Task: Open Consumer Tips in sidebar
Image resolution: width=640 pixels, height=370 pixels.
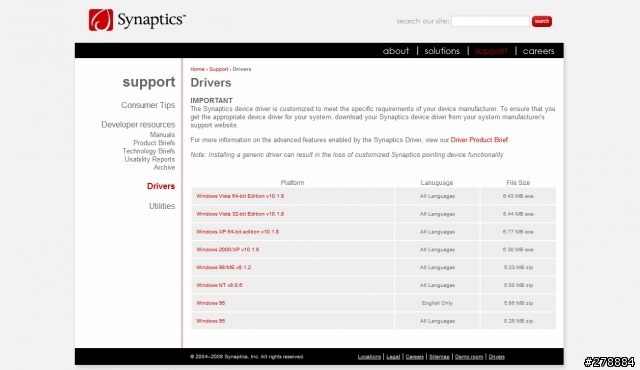Action: coord(148,105)
